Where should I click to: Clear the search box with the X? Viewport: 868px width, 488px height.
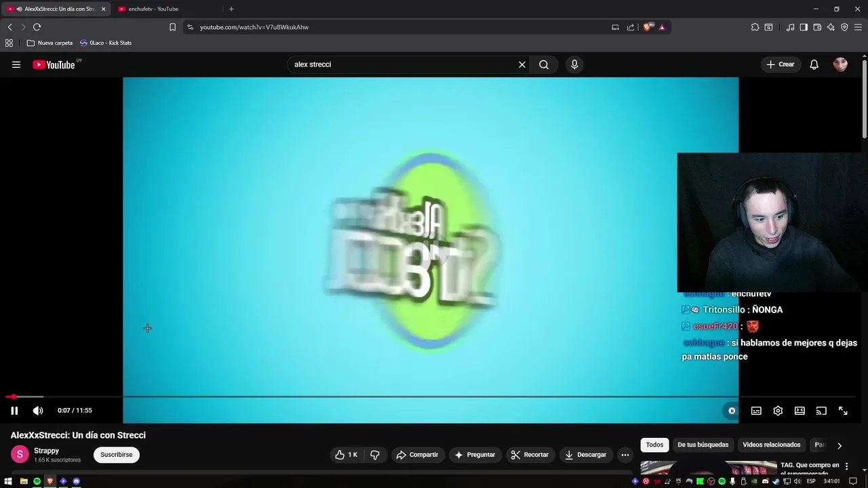(522, 64)
